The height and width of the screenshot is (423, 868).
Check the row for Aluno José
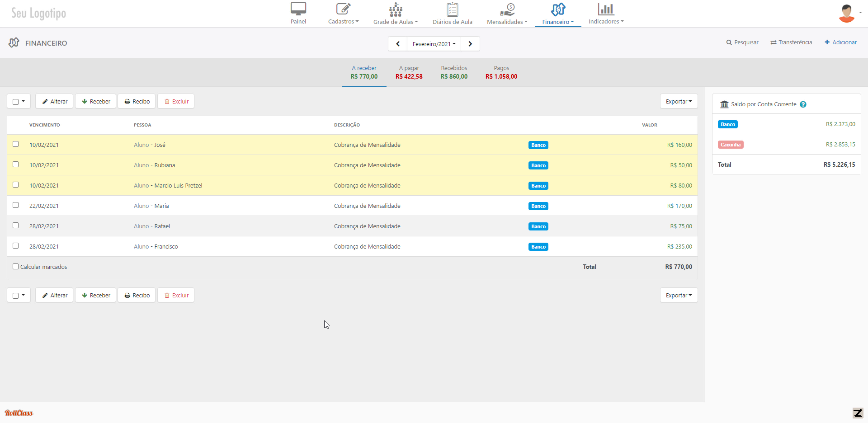coord(16,144)
